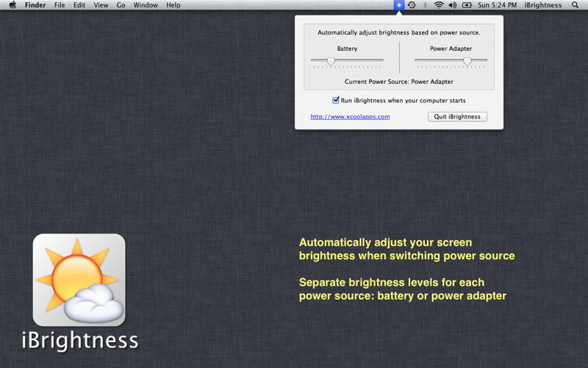588x368 pixels.
Task: Open the Time Machine menu bar icon
Action: tap(412, 5)
